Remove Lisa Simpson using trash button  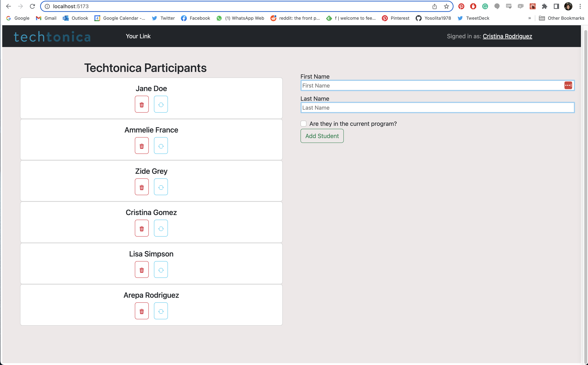142,270
